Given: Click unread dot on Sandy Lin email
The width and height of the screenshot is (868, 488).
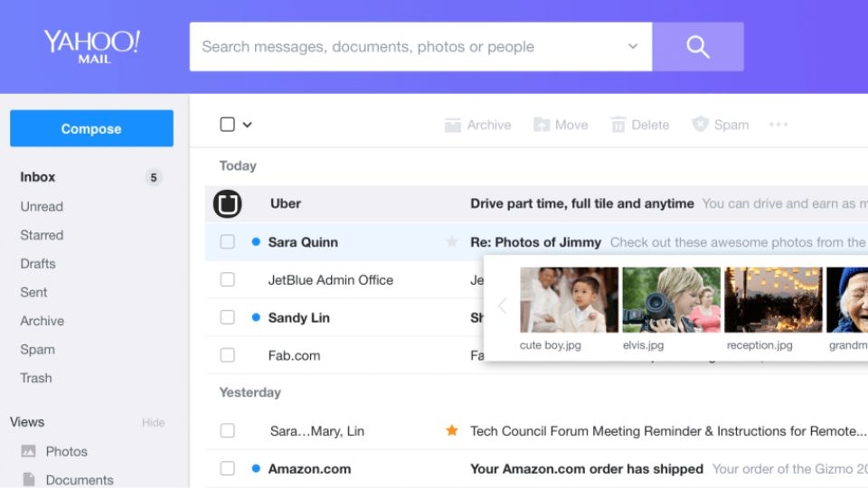Looking at the screenshot, I should (x=256, y=317).
